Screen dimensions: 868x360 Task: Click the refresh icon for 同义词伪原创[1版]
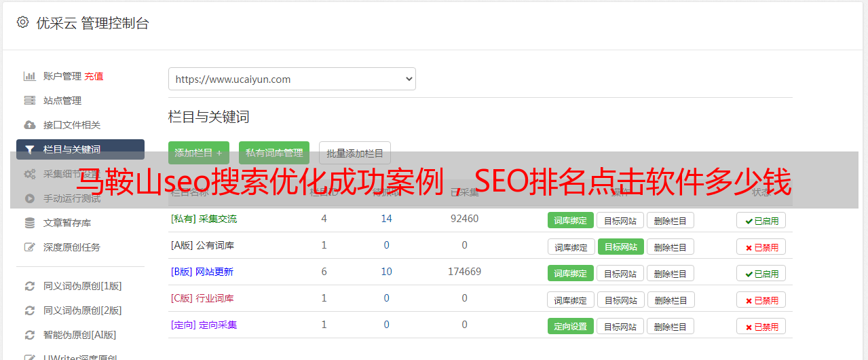[x=29, y=286]
